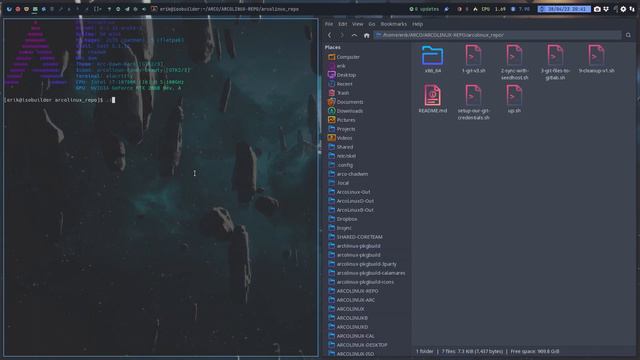Image resolution: width=640 pixels, height=360 pixels.
Task: Go forward using the file manager forward arrow
Action: [x=342, y=35]
